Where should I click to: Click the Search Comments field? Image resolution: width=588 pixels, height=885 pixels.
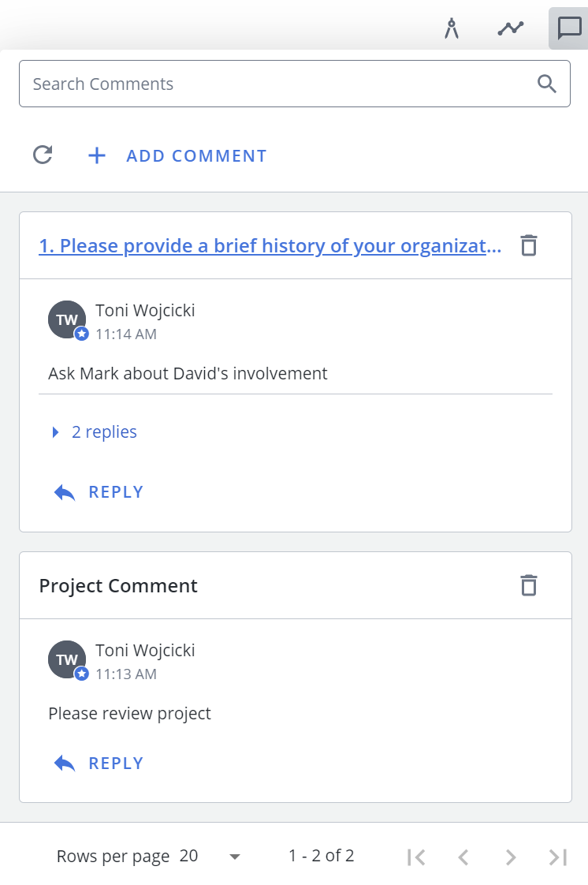[x=295, y=84]
